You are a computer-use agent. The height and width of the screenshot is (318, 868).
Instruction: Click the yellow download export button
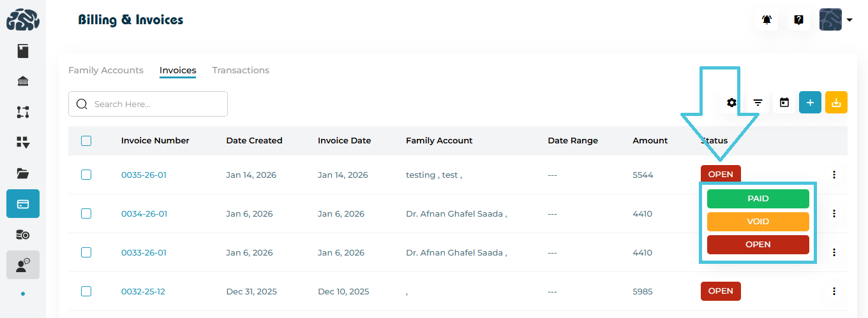(836, 103)
